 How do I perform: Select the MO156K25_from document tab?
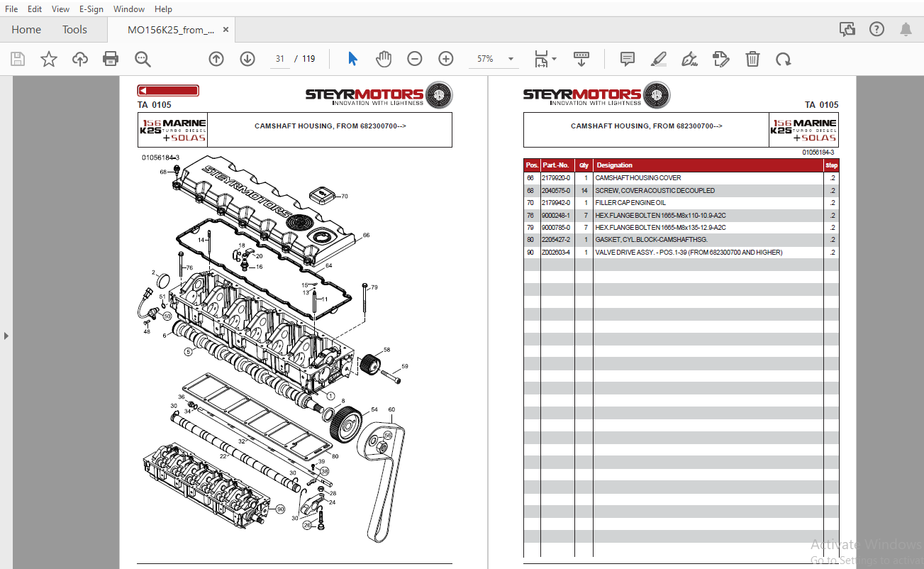[x=170, y=30]
